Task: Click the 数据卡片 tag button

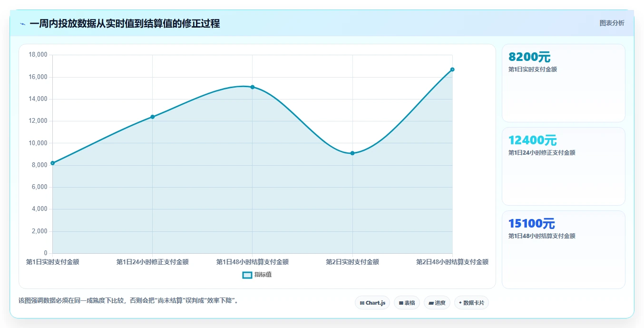Action: tap(471, 303)
